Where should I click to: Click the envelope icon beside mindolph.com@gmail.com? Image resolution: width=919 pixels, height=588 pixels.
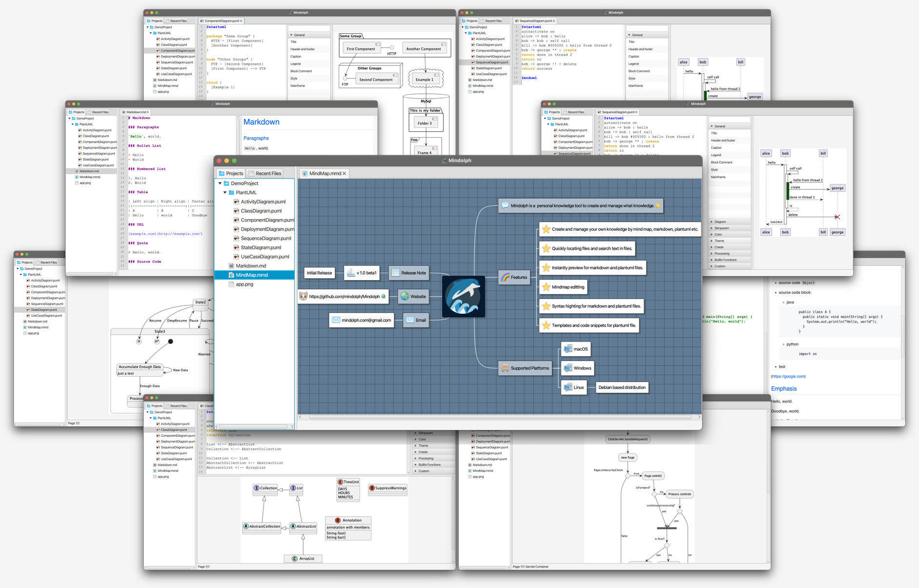coord(336,320)
